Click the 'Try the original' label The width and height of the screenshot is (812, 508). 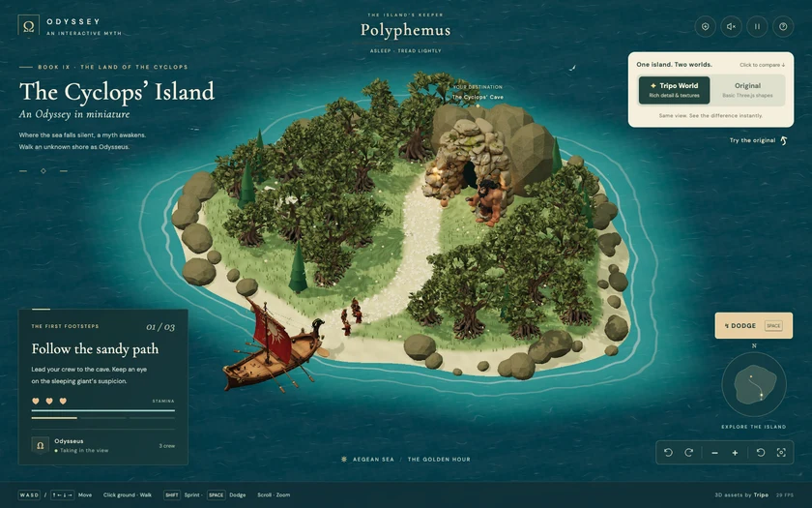tap(752, 140)
